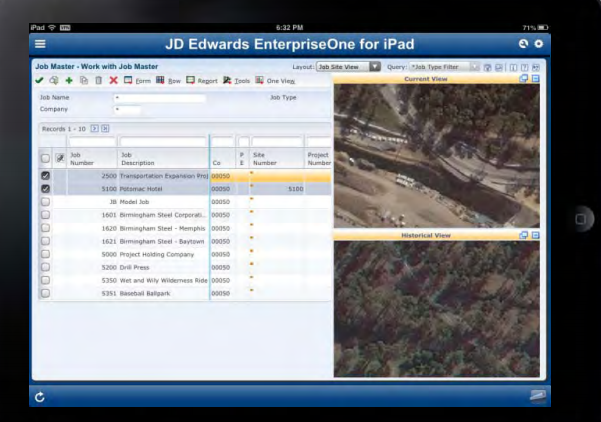Click the Find magnifier toolbar icon
The image size is (601, 422).
click(x=54, y=80)
